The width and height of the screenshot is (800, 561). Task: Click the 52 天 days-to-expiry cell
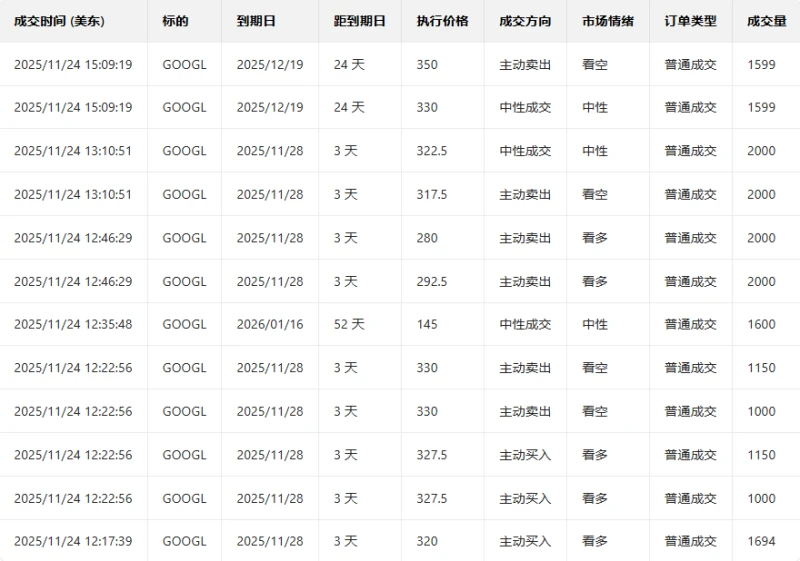pos(349,324)
